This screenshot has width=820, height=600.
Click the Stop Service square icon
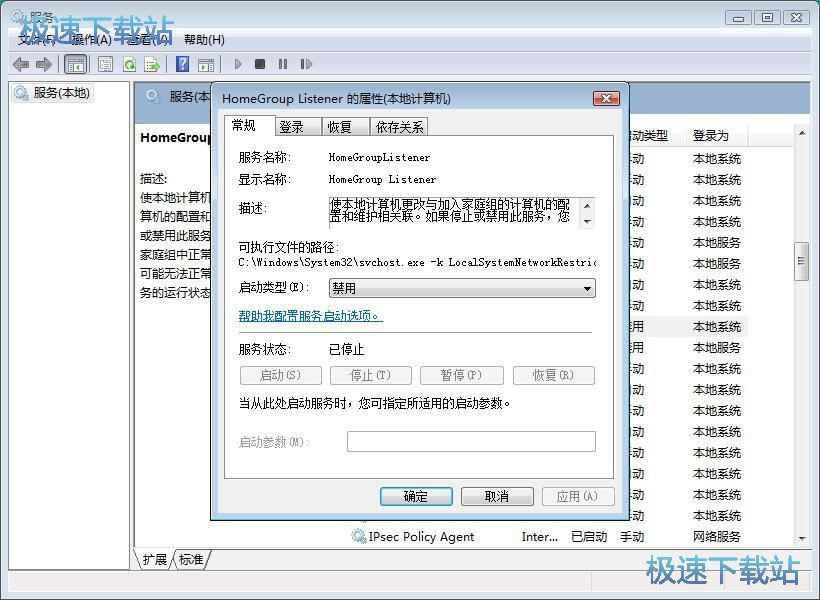pos(260,64)
